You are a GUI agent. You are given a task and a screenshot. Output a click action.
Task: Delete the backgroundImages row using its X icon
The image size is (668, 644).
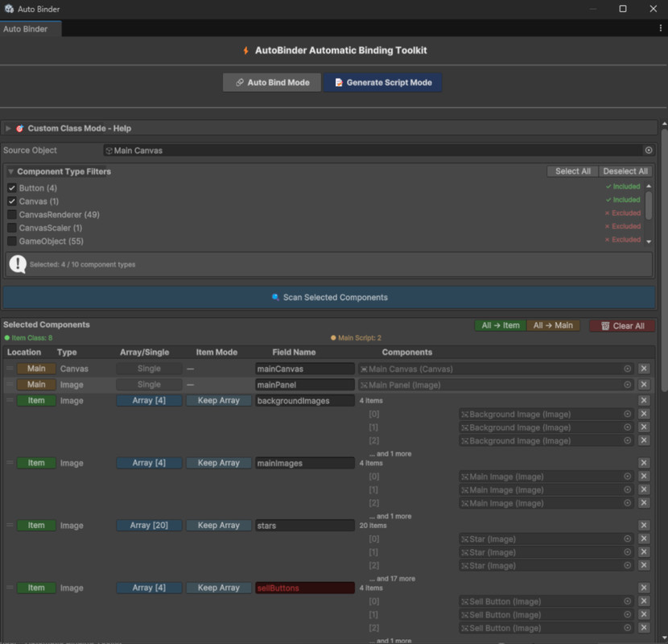click(x=644, y=401)
